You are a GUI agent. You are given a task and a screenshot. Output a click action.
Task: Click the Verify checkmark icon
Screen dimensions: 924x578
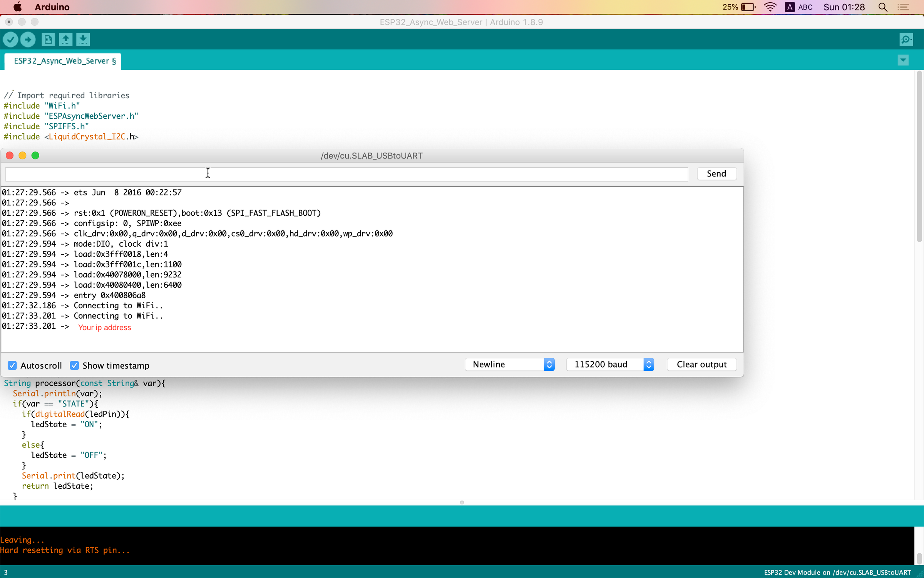pos(10,39)
